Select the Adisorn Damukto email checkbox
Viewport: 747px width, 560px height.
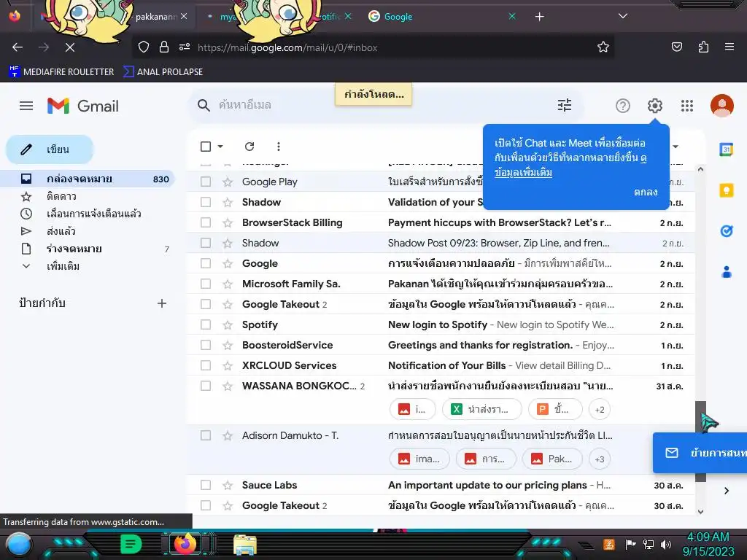click(x=205, y=436)
